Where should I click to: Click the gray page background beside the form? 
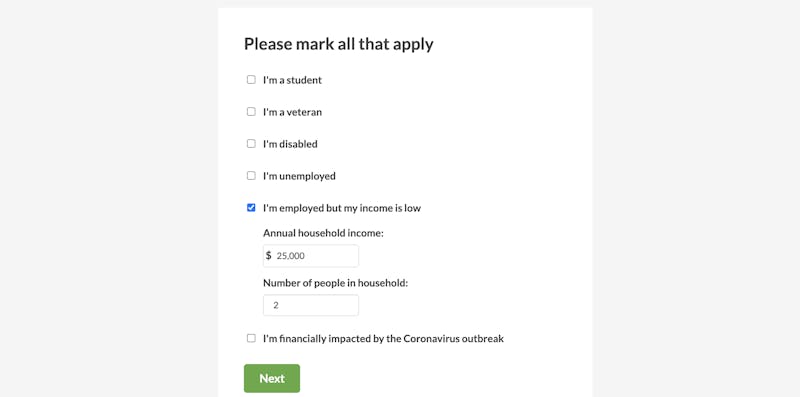pyautogui.click(x=109, y=198)
